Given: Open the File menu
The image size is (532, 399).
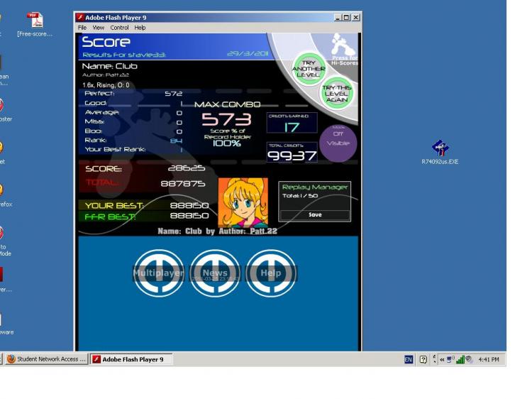Looking at the screenshot, I should click(x=82, y=28).
